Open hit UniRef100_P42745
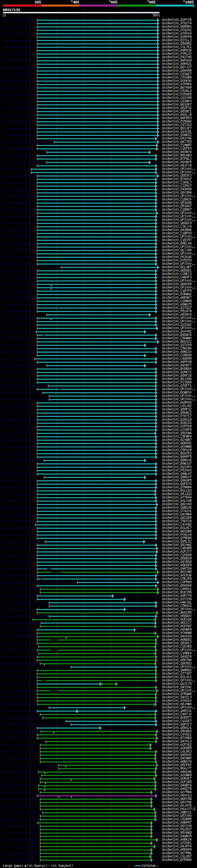The height and width of the screenshot is (868, 197). (177, 57)
